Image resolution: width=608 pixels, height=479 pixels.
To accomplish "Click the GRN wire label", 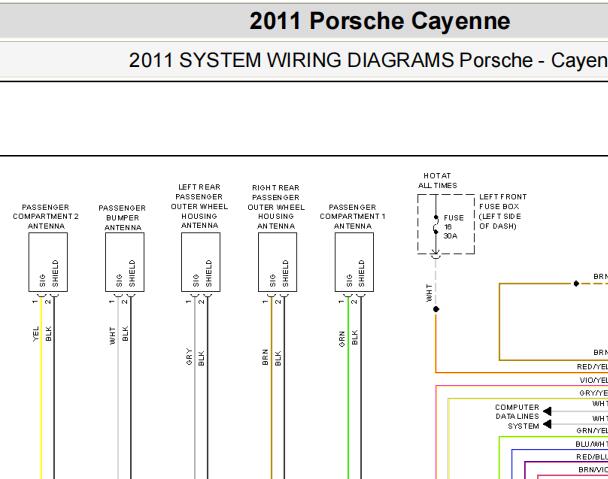I will point(342,339).
